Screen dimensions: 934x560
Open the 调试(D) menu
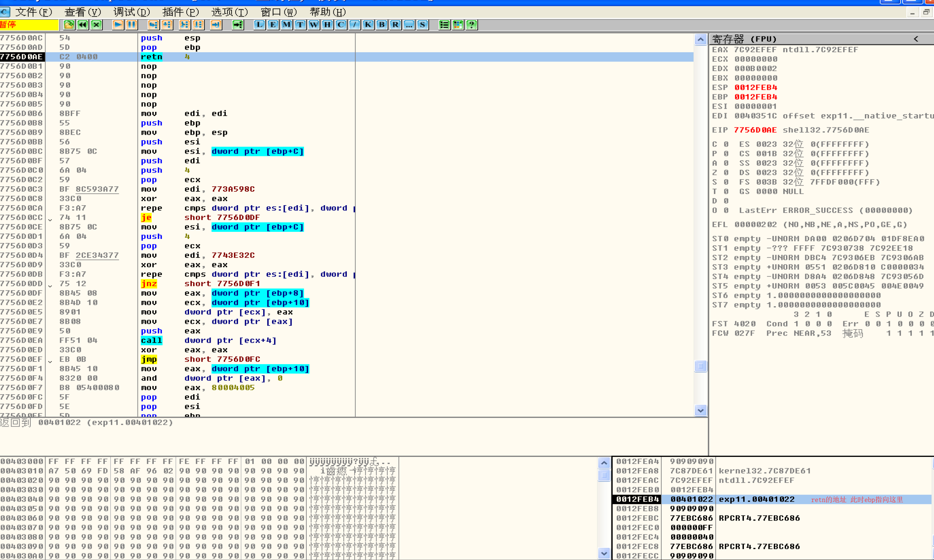click(132, 12)
